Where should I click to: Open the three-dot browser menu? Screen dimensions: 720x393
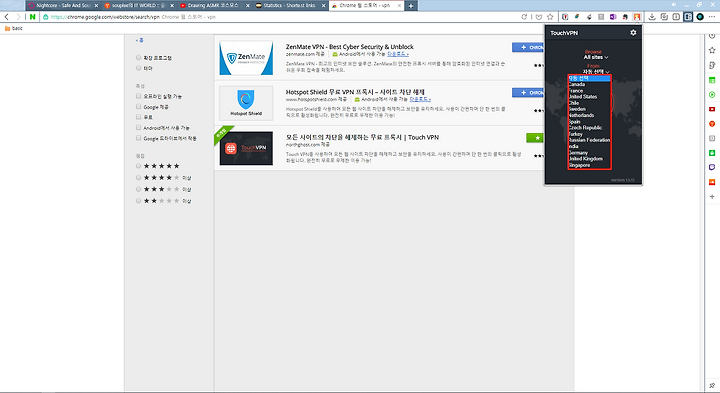click(x=712, y=17)
